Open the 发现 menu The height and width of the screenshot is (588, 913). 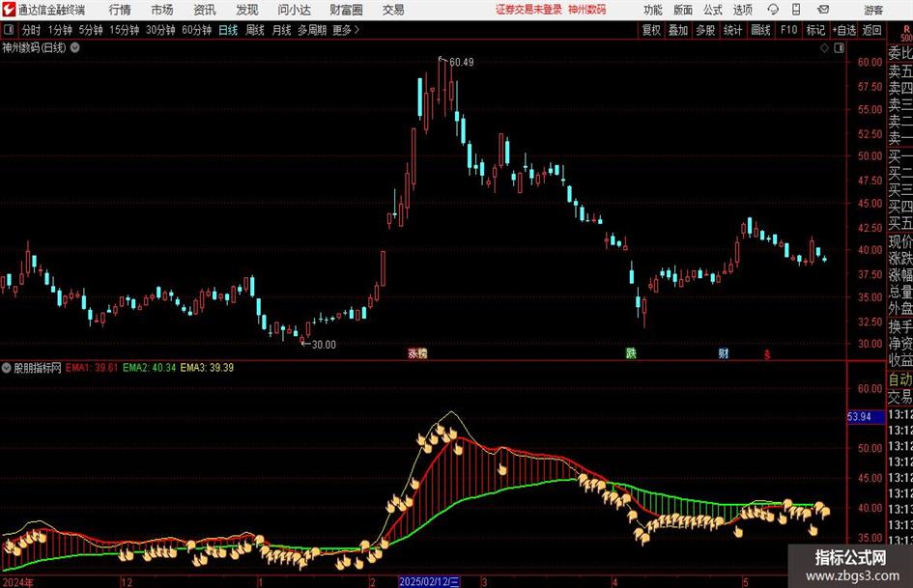(x=247, y=10)
